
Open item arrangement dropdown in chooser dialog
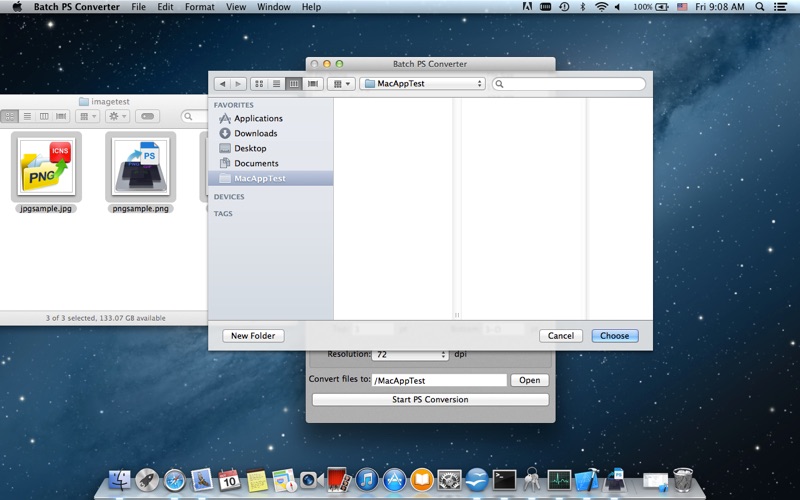pyautogui.click(x=341, y=84)
